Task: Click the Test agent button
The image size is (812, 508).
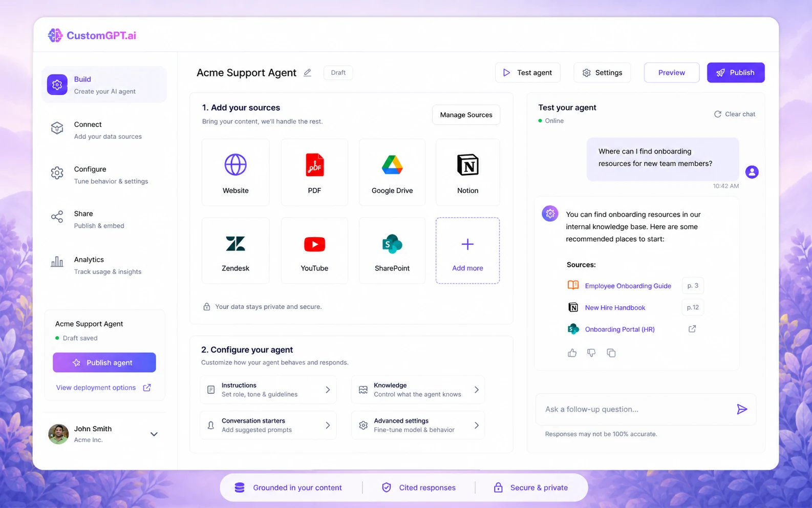Action: click(527, 73)
